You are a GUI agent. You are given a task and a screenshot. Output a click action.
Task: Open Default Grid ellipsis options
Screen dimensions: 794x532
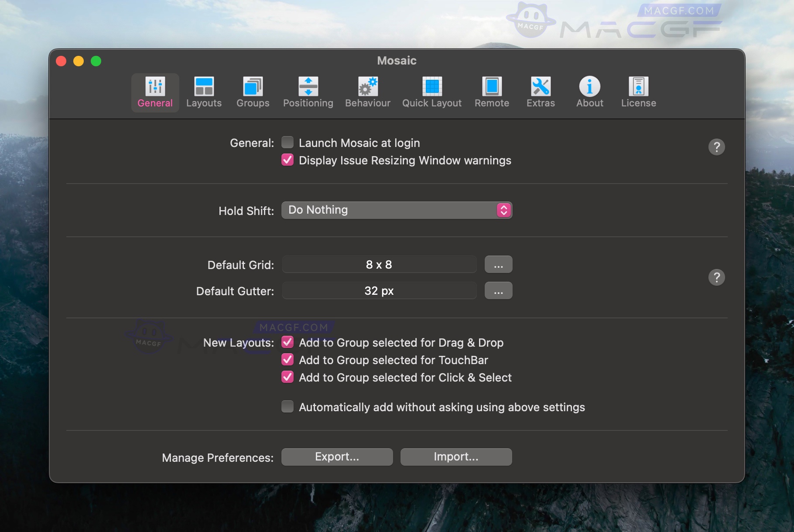click(498, 265)
